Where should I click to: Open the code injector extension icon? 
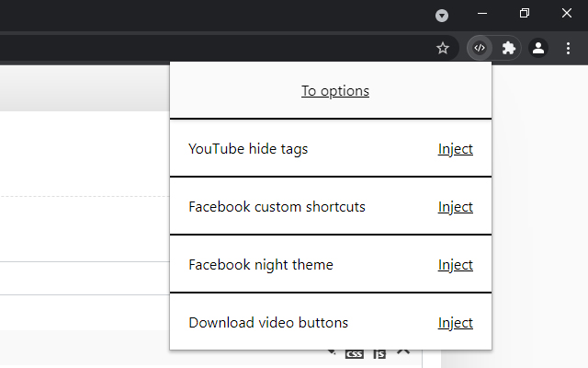(480, 48)
